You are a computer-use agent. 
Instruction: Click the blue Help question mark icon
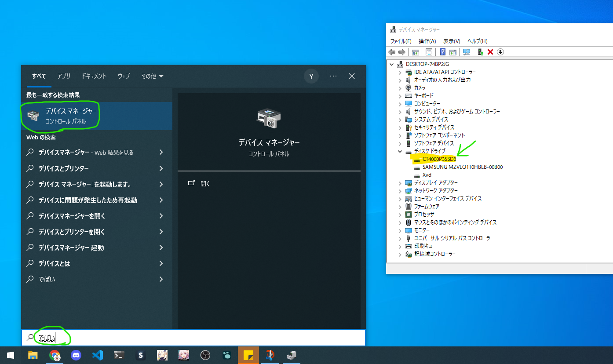(442, 52)
